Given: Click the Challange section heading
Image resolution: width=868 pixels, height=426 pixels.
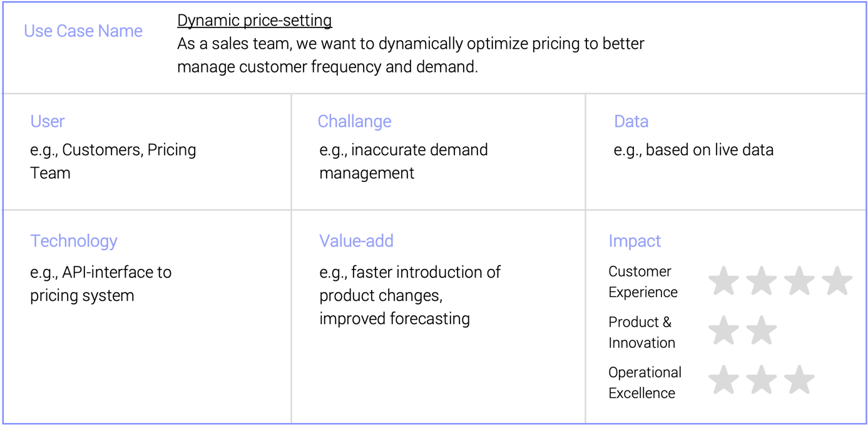Looking at the screenshot, I should click(355, 121).
